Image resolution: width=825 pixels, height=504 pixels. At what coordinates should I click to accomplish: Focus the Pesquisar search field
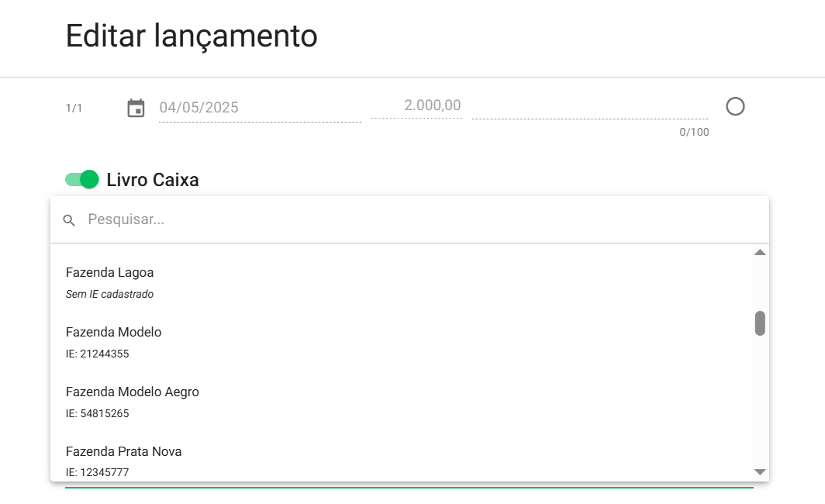pos(419,219)
